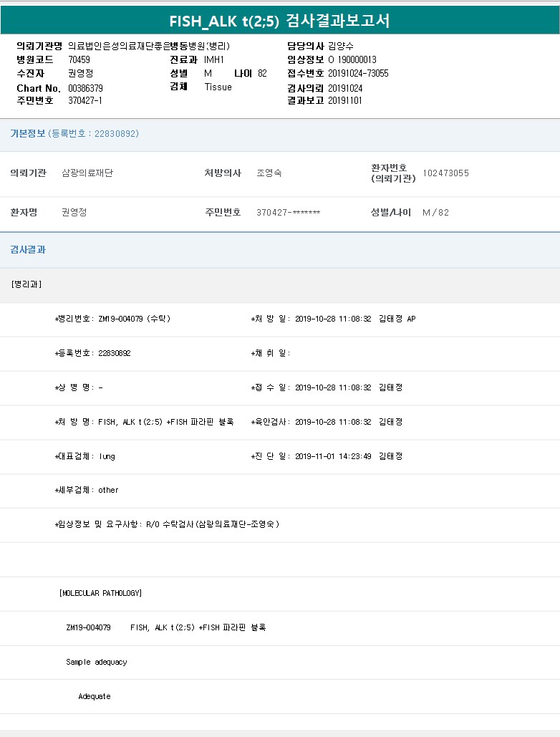
Task: Select the 기본정보 section header
Action: pos(74,134)
